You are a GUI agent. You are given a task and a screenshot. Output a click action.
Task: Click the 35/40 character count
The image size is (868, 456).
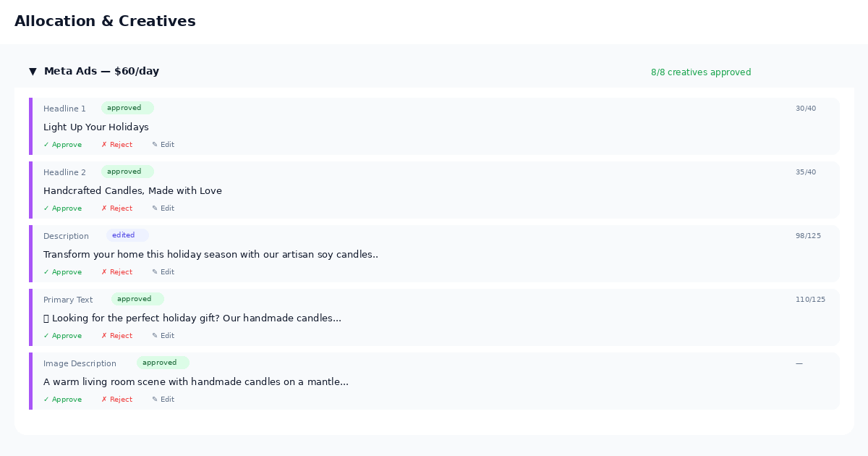806,172
